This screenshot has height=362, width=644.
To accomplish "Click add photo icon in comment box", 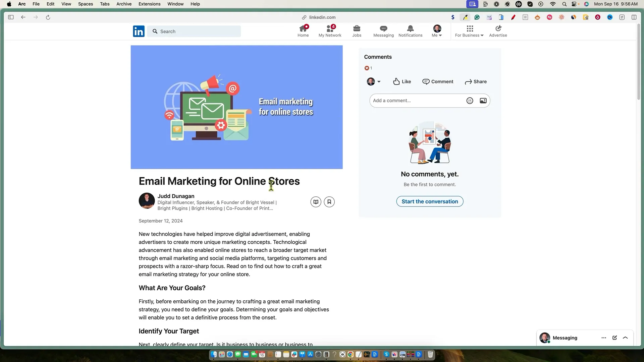I will coord(483,101).
